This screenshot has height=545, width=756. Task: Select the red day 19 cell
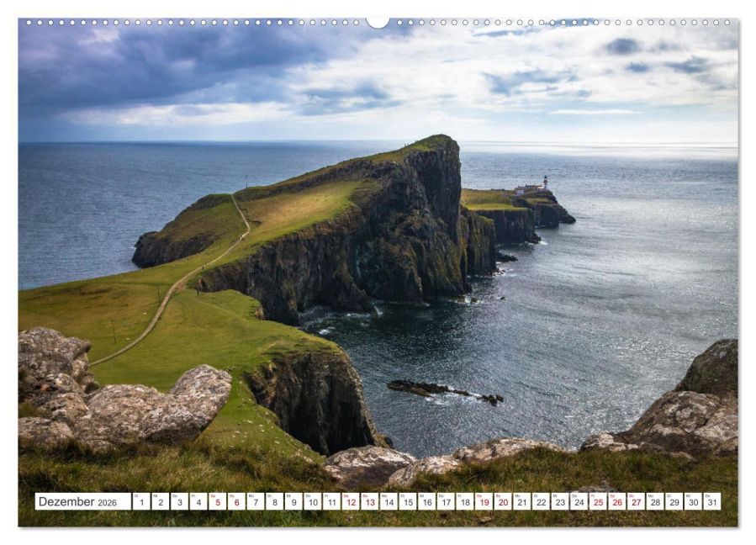pos(484,501)
